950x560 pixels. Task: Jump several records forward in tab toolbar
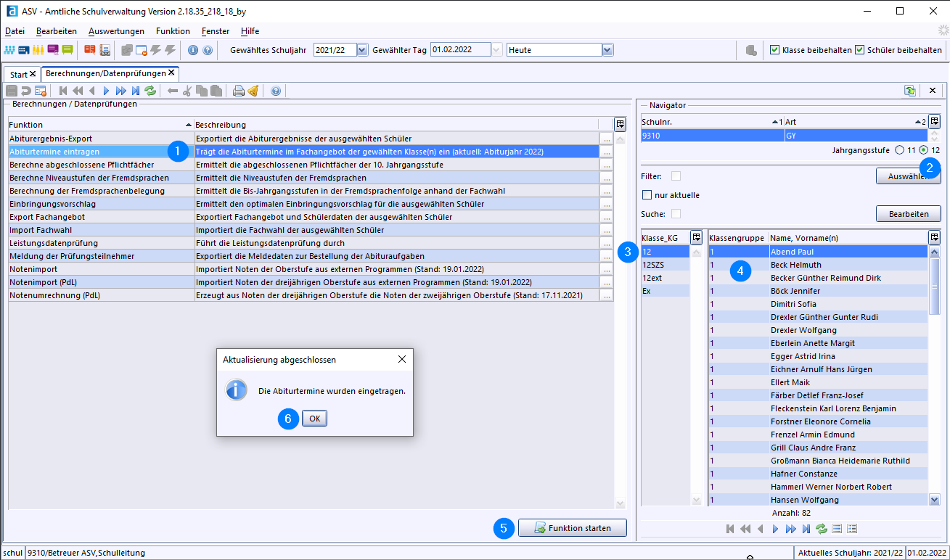pos(121,91)
